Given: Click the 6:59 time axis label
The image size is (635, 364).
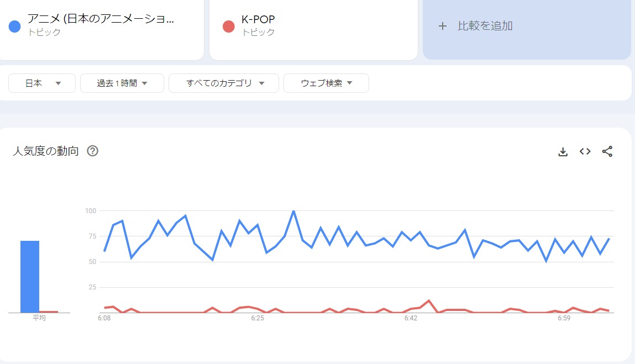Looking at the screenshot, I should pyautogui.click(x=564, y=319).
